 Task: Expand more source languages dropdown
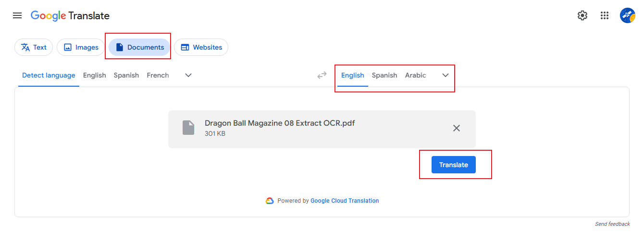point(188,75)
